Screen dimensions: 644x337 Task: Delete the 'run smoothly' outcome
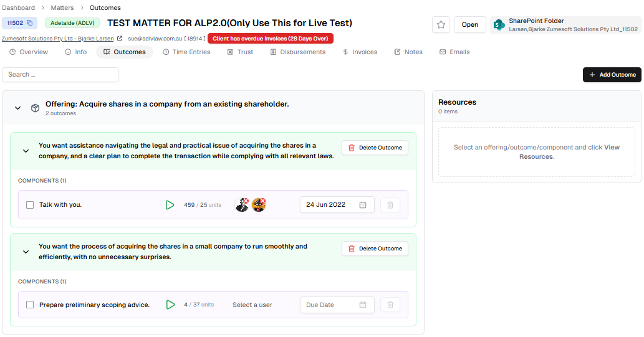click(x=375, y=249)
